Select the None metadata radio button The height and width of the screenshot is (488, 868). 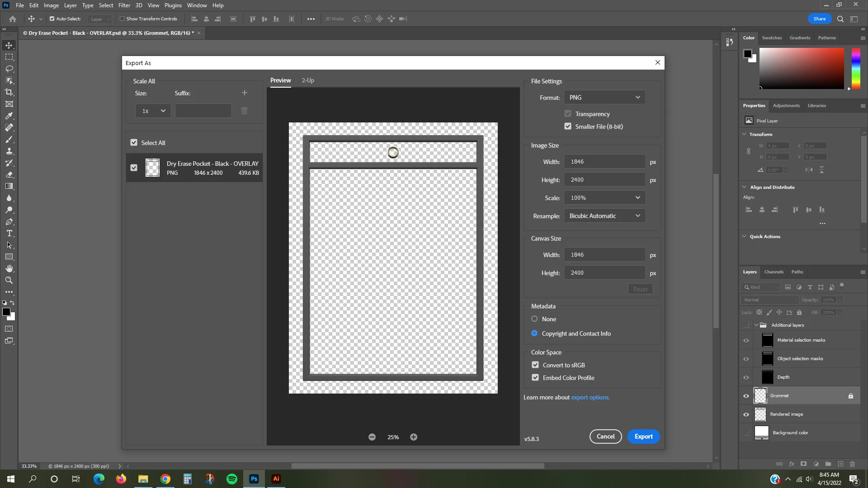tap(534, 319)
